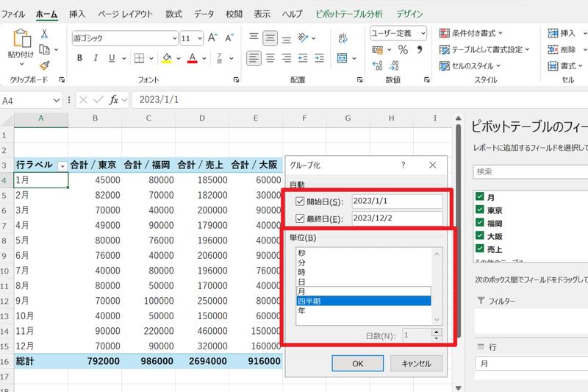This screenshot has height=392, width=588.
Task: Click the Merge and Center icon
Action: click(342, 58)
